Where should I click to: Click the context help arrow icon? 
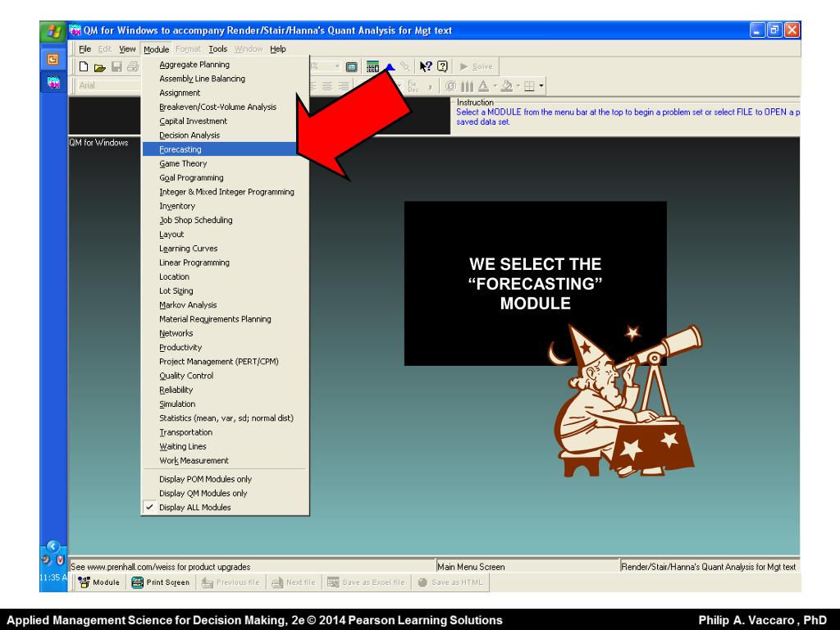point(426,66)
